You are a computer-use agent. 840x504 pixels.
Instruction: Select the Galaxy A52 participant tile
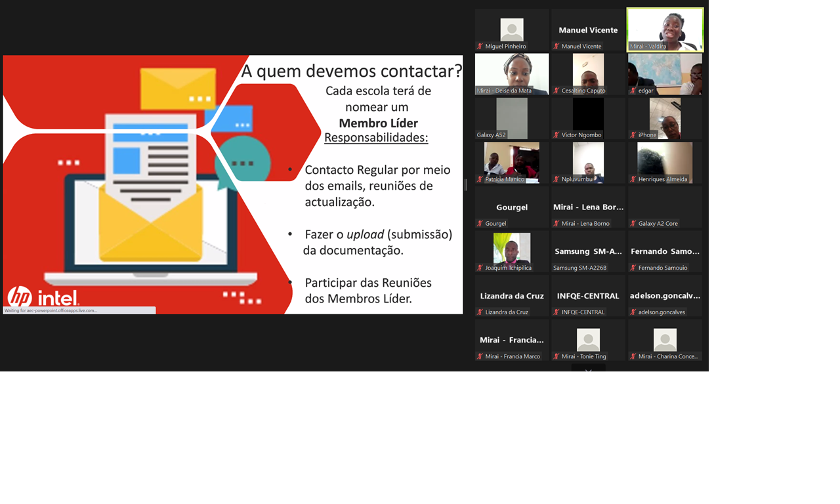point(512,118)
